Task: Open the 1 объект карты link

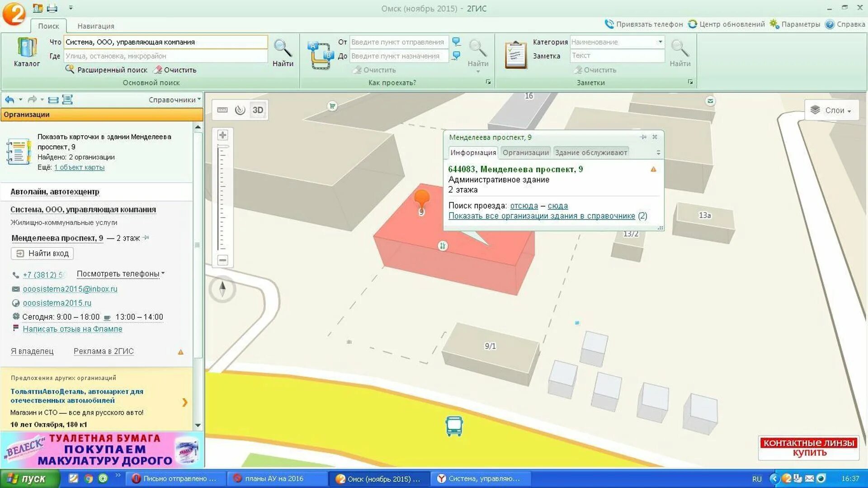Action: (79, 167)
